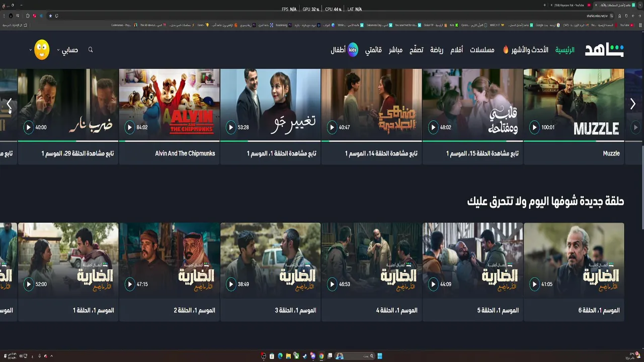Click the حلقة جديدة section heading
The height and width of the screenshot is (362, 644).
tap(545, 201)
